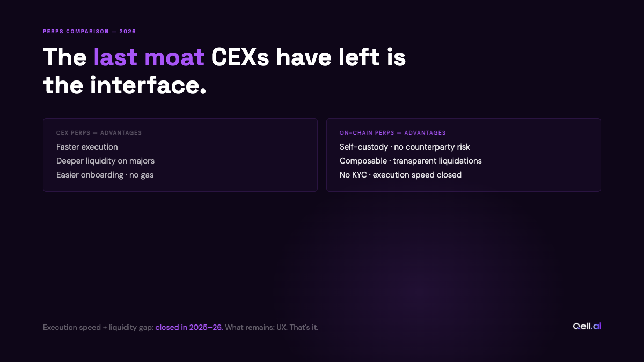Click 'No KYC · execution speed closed' line

pyautogui.click(x=400, y=175)
